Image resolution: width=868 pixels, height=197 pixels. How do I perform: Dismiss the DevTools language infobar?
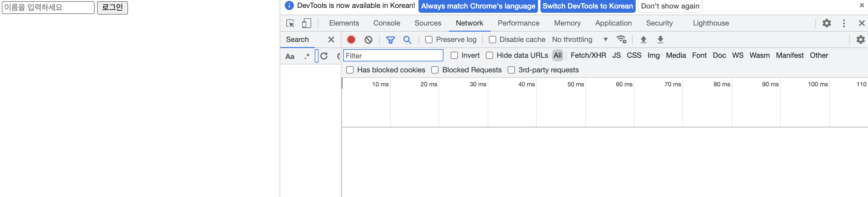point(862,5)
